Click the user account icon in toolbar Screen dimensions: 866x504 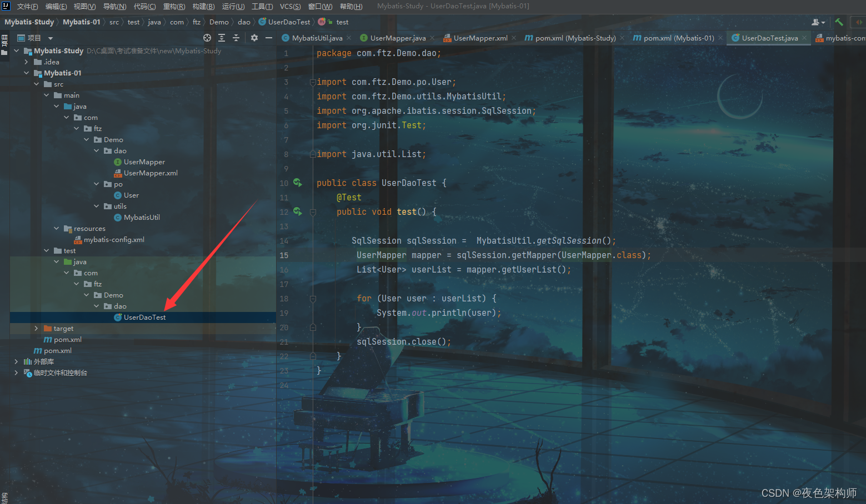pyautogui.click(x=818, y=22)
